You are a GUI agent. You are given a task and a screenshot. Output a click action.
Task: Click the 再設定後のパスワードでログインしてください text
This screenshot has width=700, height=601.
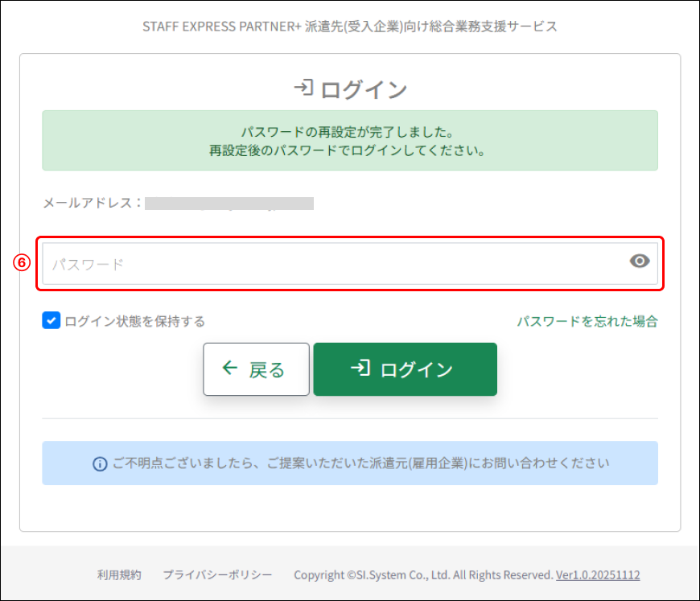[348, 150]
